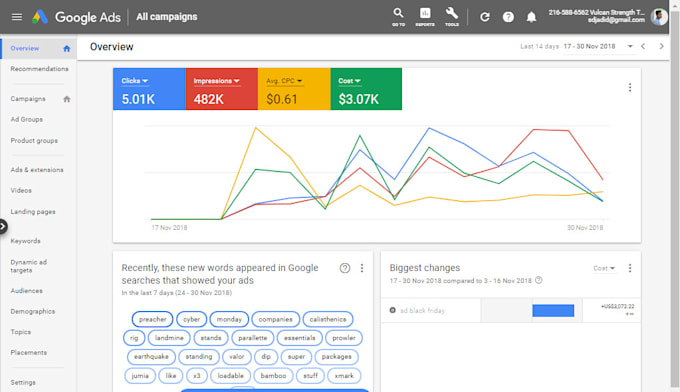The height and width of the screenshot is (392, 680).
Task: Go to the previous date range
Action: click(x=643, y=46)
